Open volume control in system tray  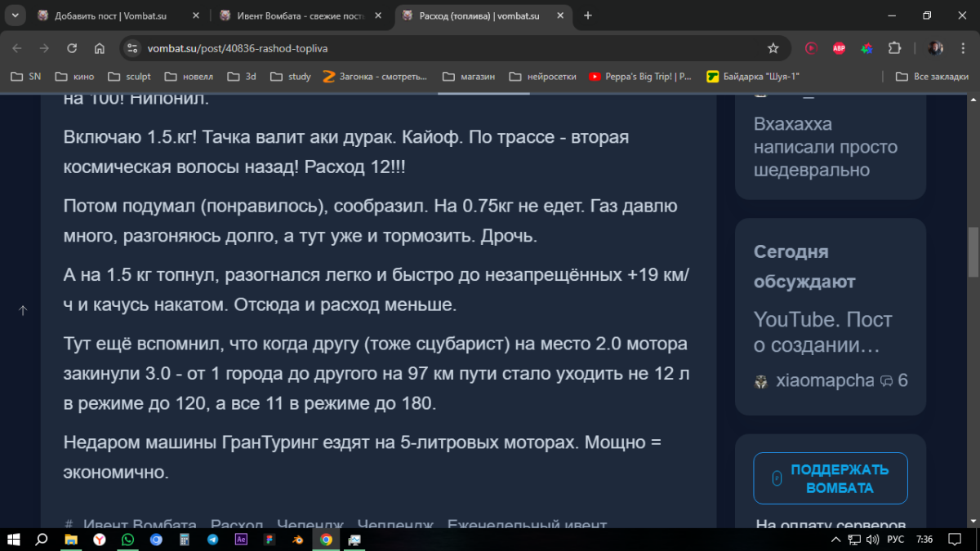coord(871,540)
